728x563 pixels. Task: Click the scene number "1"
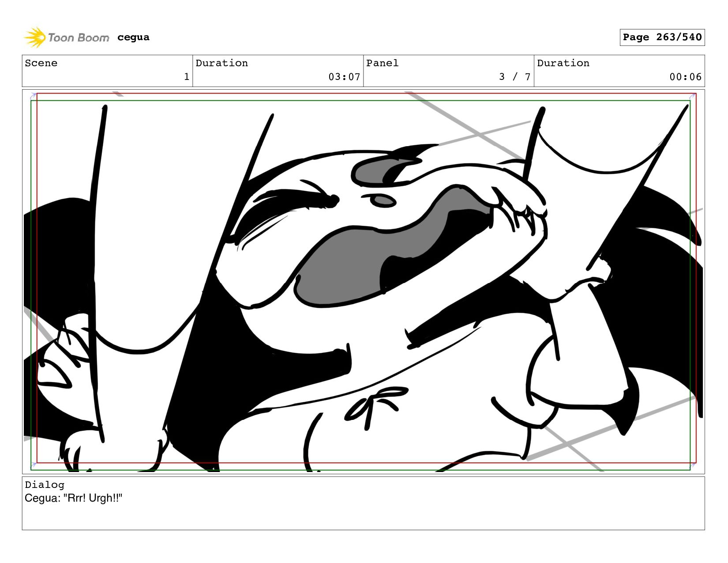[187, 77]
